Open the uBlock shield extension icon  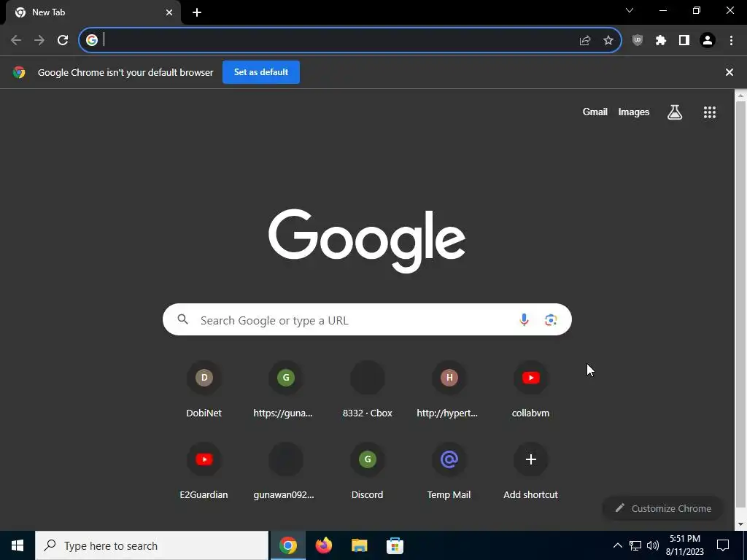[638, 41]
